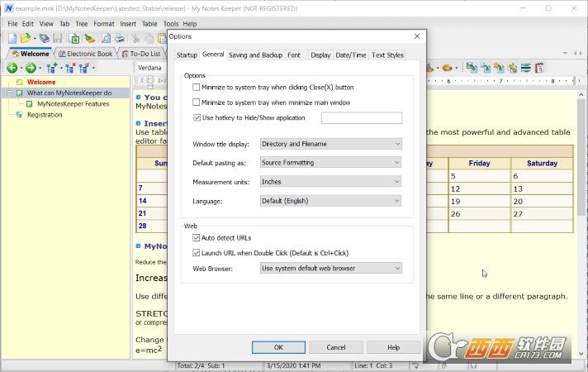
Task: Click the Insert Horizontal Line icon
Action: (526, 68)
